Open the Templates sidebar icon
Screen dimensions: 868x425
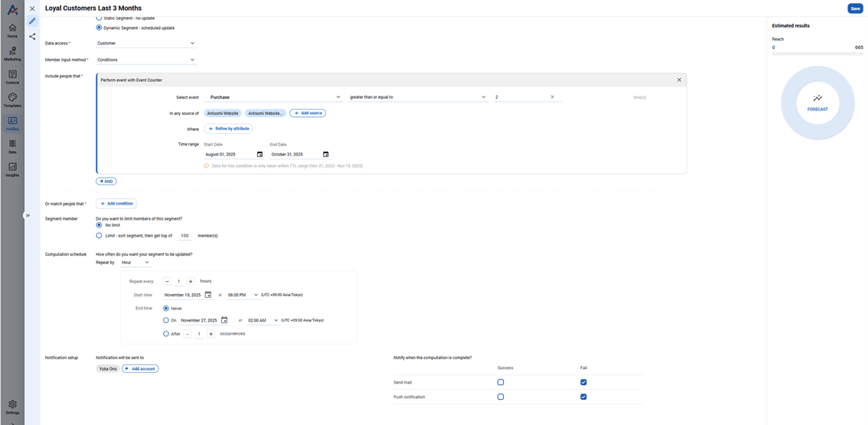pos(12,100)
